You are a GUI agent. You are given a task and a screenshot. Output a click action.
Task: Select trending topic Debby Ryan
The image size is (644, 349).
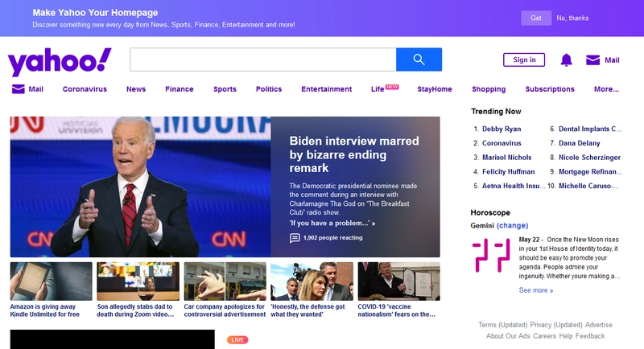501,129
